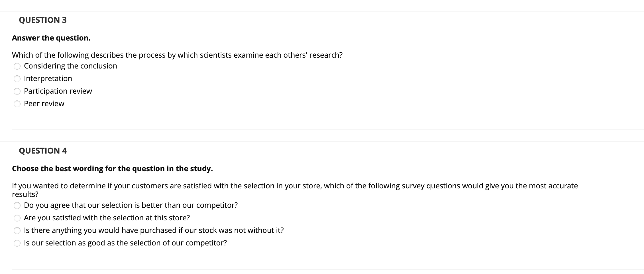Image resolution: width=644 pixels, height=274 pixels.
Task: Click the 'QUESTION 3' heading
Action: click(x=43, y=20)
